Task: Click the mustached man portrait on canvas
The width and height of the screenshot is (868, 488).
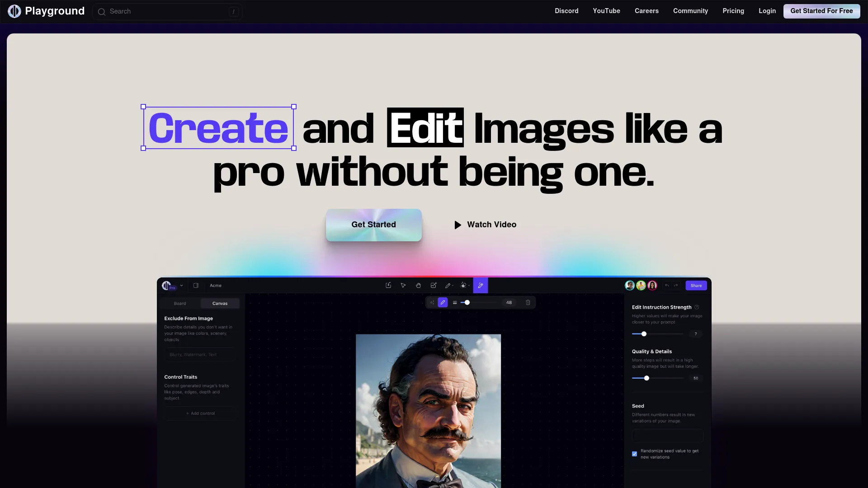Action: [x=428, y=411]
